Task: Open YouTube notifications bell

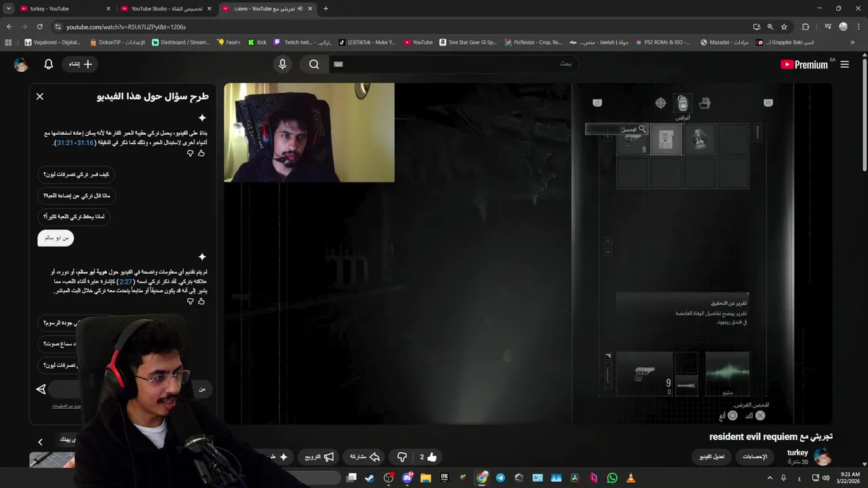Action: [x=49, y=64]
